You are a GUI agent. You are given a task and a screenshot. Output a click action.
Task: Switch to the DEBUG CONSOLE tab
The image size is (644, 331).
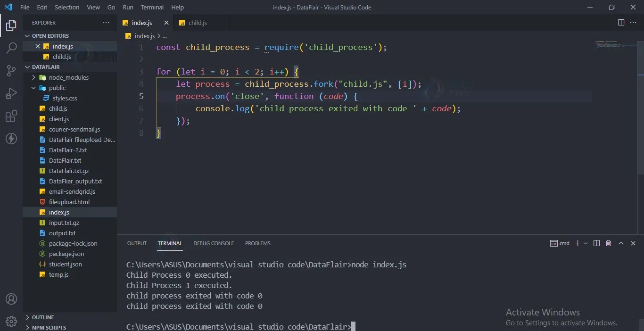pos(214,243)
